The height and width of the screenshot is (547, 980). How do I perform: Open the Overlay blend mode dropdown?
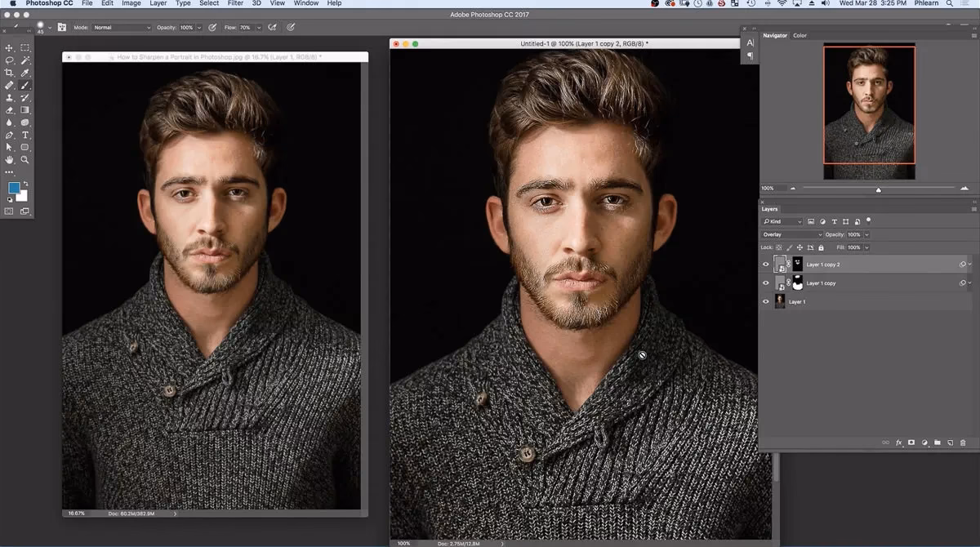788,234
